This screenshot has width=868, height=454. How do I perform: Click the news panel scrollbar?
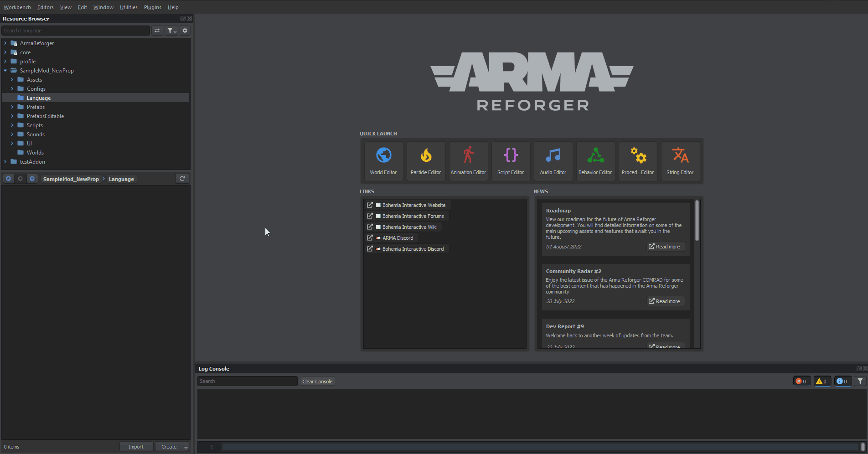(x=697, y=221)
